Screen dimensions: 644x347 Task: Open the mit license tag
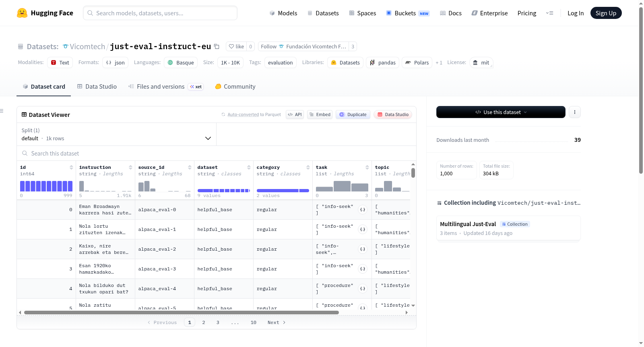481,62
